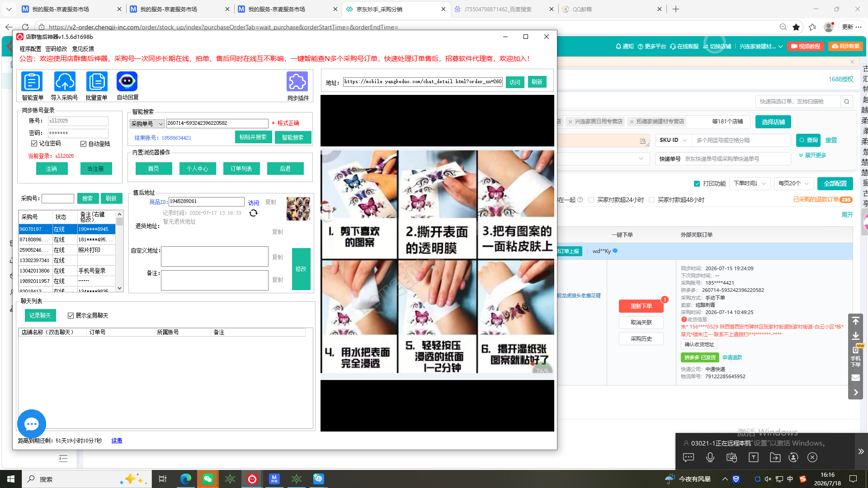868x488 pixels.
Task: Open WeChat from the taskbar
Action: [208, 479]
